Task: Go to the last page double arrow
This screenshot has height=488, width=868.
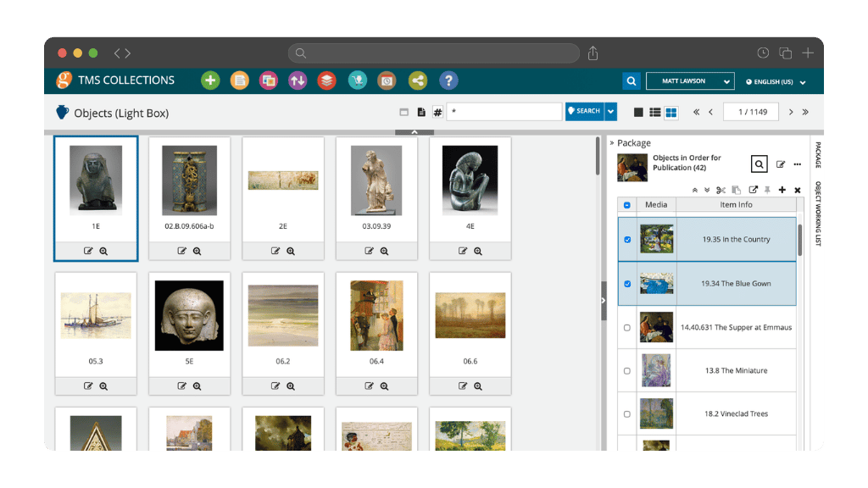Action: [805, 113]
